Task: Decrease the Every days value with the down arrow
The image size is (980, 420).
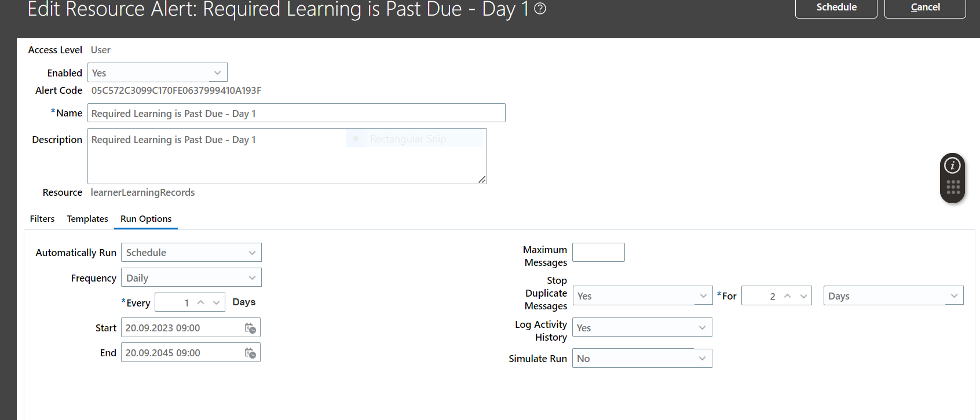Action: (x=217, y=302)
